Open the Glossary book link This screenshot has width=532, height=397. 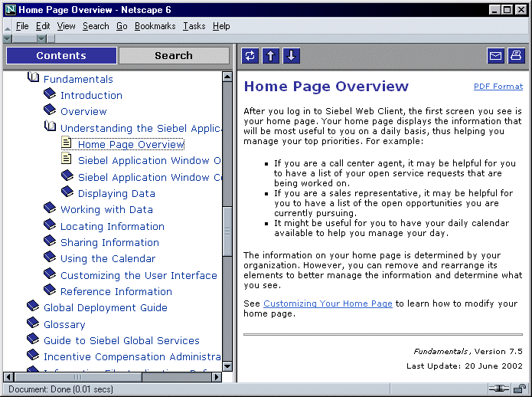[64, 325]
